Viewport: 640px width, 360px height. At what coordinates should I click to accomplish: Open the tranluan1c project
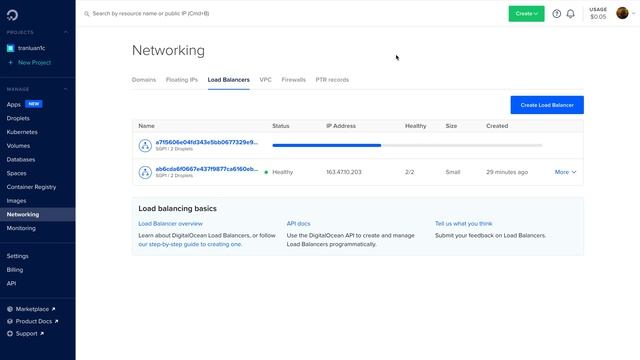(x=31, y=48)
